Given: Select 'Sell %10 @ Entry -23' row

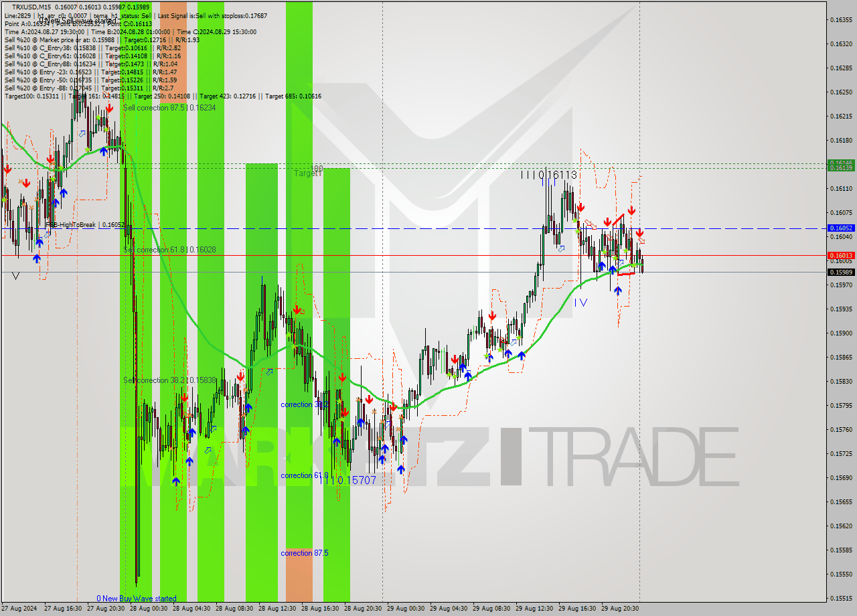Looking at the screenshot, I should tap(90, 72).
